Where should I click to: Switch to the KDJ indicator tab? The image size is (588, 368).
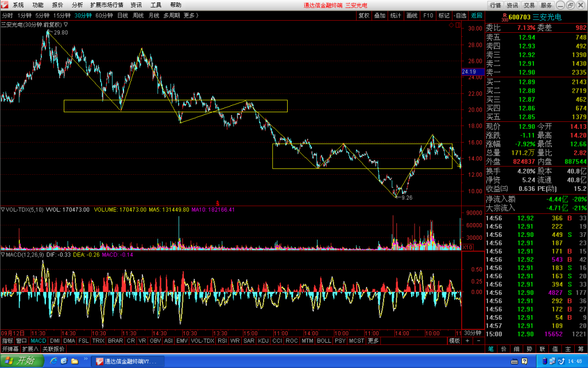tap(263, 340)
